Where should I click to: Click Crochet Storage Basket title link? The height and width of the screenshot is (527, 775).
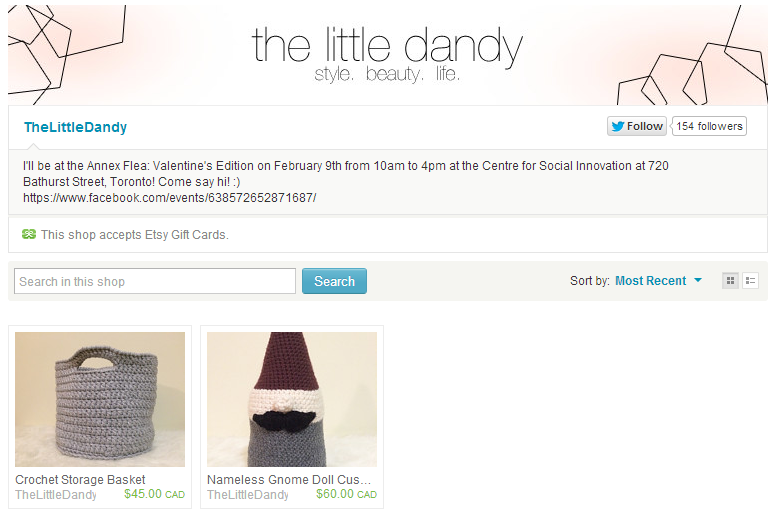click(80, 480)
